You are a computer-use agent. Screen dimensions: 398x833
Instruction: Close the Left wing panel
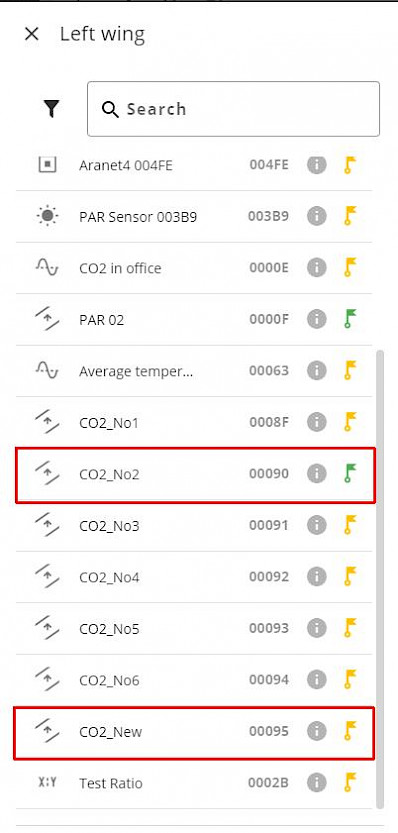coord(32,35)
